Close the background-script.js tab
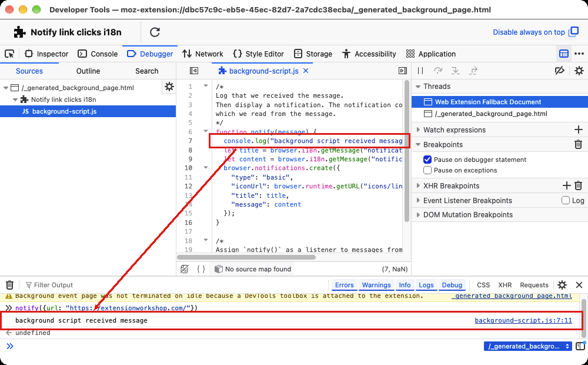588x365 pixels. 306,71
